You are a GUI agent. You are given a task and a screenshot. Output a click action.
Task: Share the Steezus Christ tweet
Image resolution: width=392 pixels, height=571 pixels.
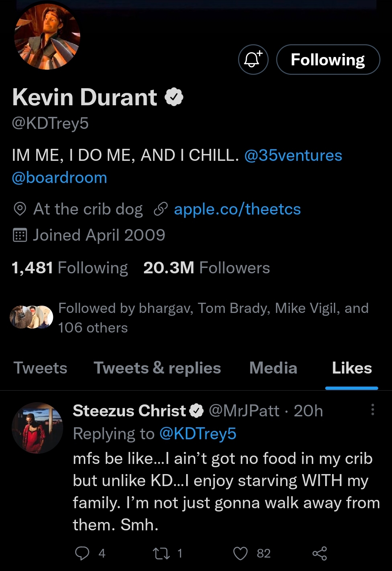320,553
